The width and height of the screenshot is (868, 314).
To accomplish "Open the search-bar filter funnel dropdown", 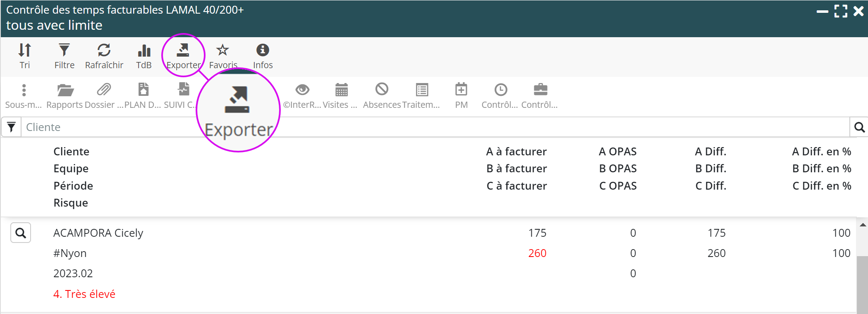I will click(12, 127).
